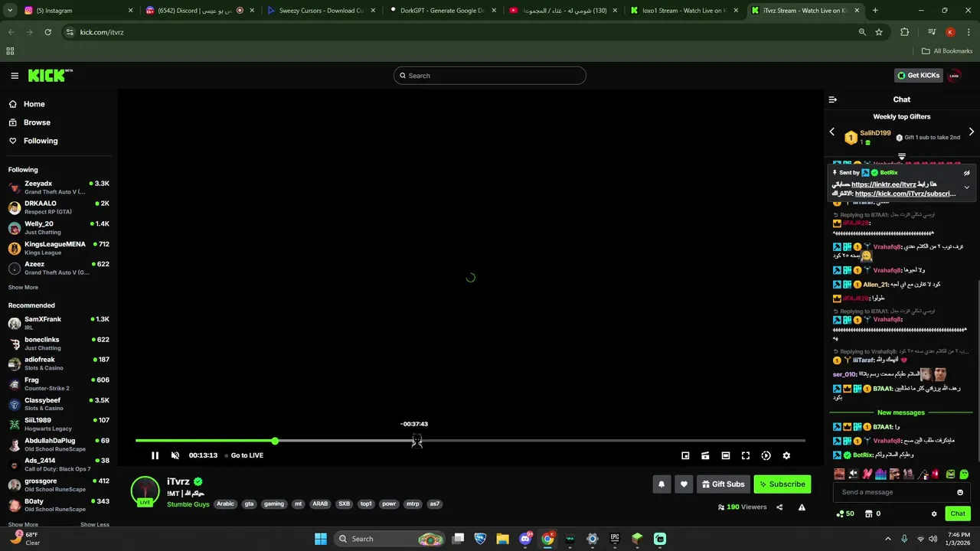The height and width of the screenshot is (551, 980).
Task: Bookmark this page star icon
Action: point(879,32)
